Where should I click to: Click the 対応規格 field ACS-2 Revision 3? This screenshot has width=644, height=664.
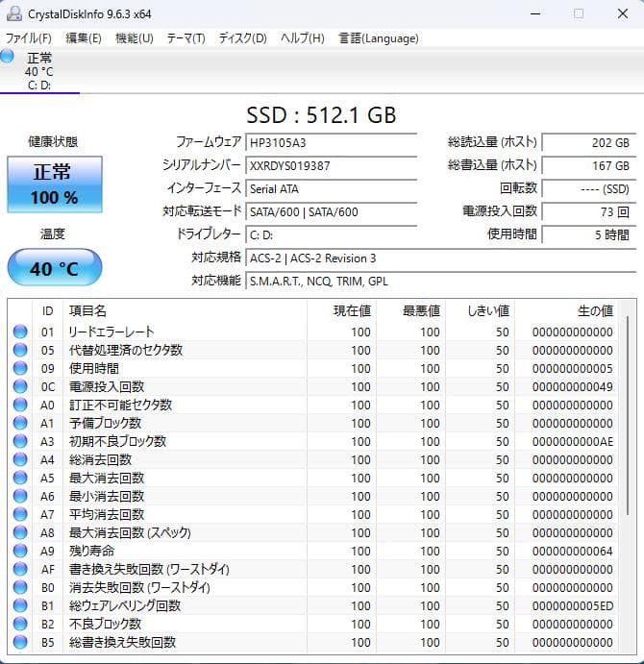[x=440, y=258]
